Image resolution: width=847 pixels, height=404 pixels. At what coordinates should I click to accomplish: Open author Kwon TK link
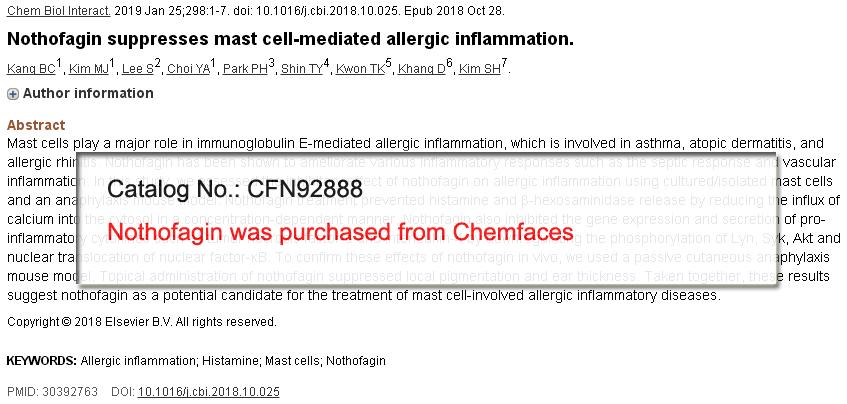[x=360, y=69]
